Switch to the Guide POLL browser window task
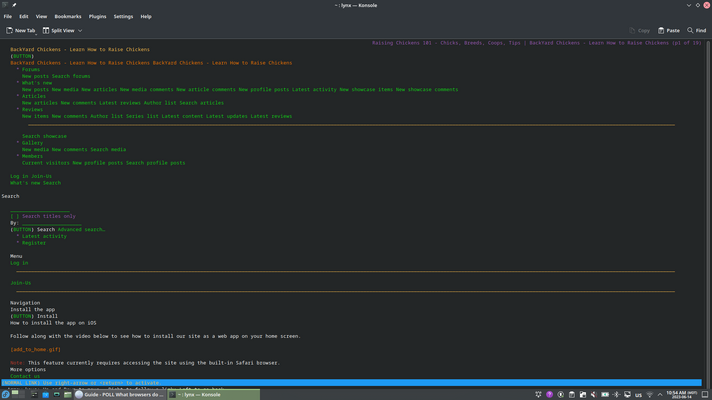Screen dimensions: 712x400 (x=119, y=395)
